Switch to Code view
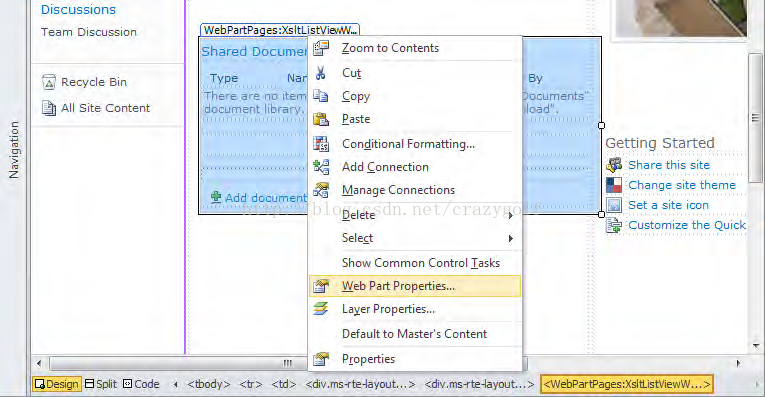765x397 pixels. pos(141,384)
